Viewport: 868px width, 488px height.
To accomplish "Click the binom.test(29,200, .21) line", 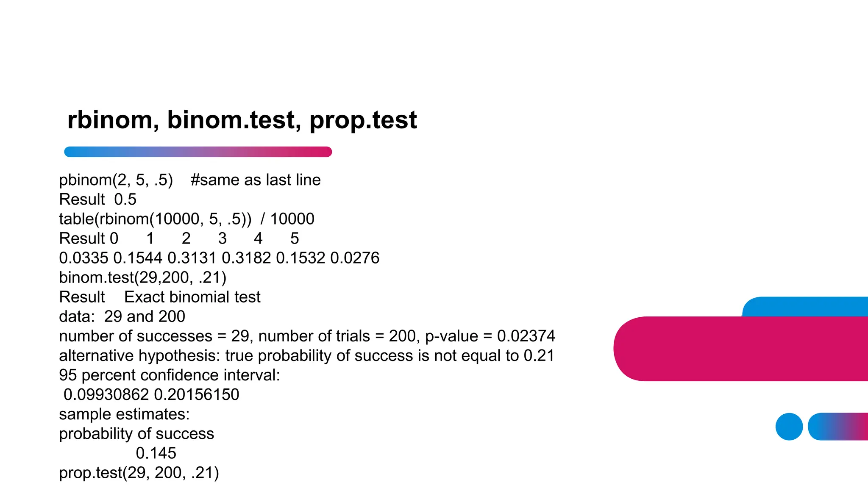I will 143,277.
